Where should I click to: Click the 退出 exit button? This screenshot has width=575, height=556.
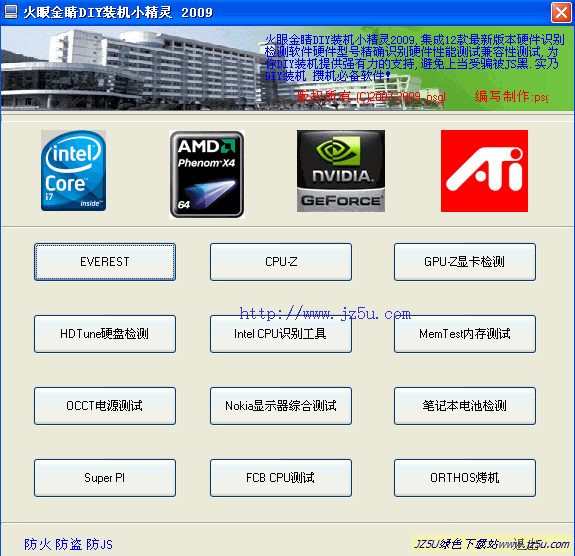click(x=527, y=544)
